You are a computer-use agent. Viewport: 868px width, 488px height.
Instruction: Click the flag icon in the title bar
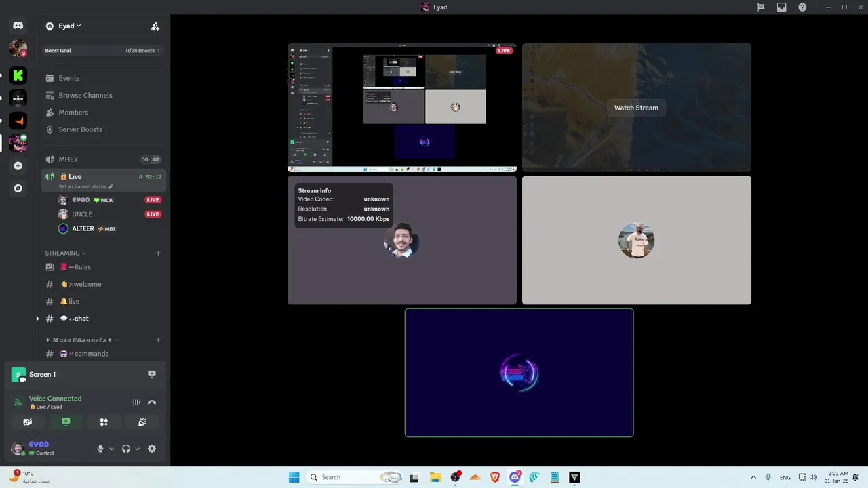click(761, 7)
